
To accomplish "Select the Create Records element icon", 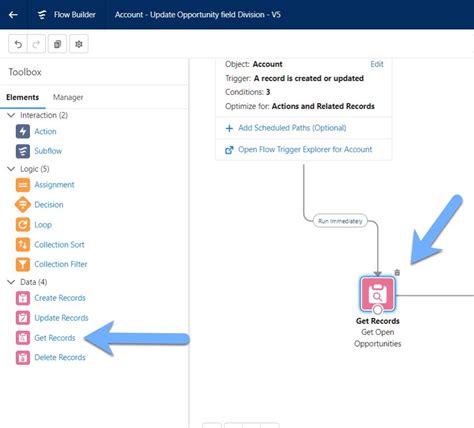I will point(23,298).
